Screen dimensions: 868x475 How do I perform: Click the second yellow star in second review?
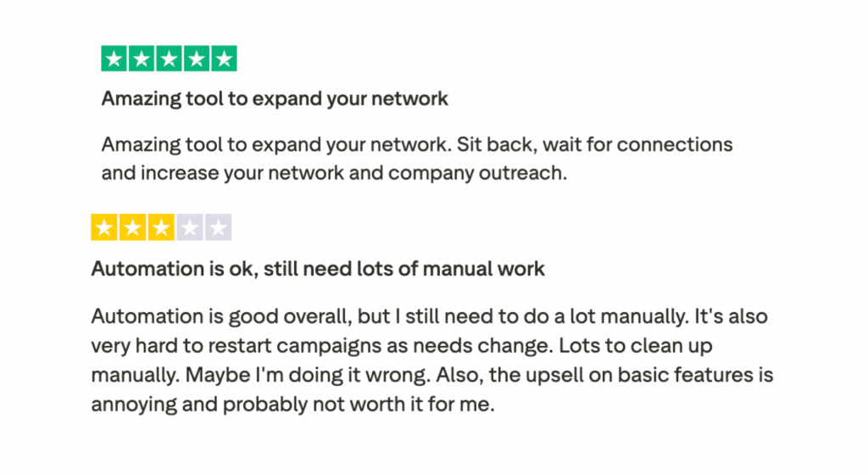133,228
